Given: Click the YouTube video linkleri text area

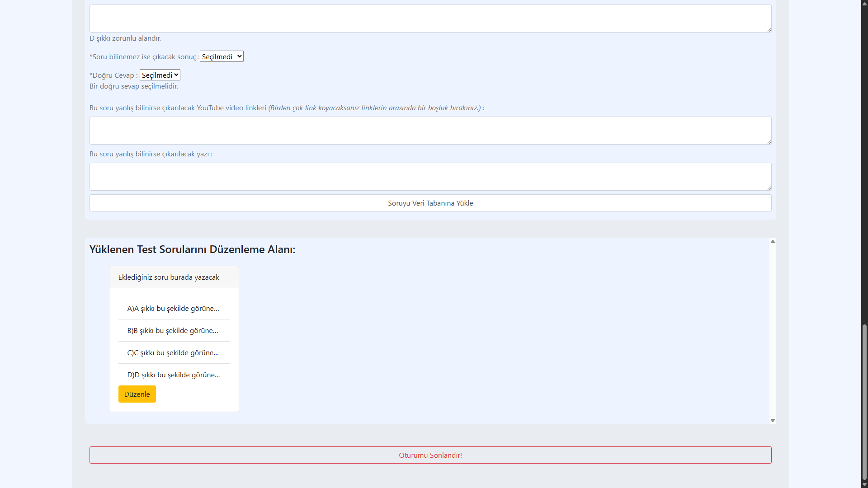Looking at the screenshot, I should tap(430, 131).
